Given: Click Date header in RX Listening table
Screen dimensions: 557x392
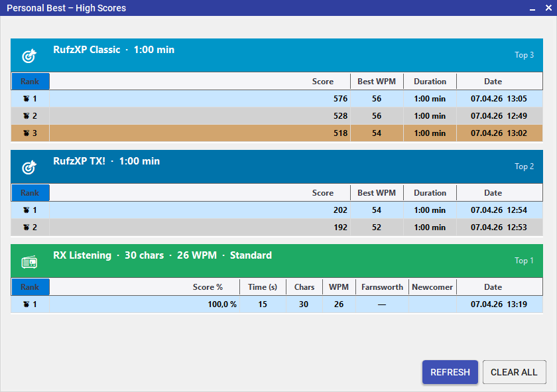Looking at the screenshot, I should pyautogui.click(x=499, y=287).
